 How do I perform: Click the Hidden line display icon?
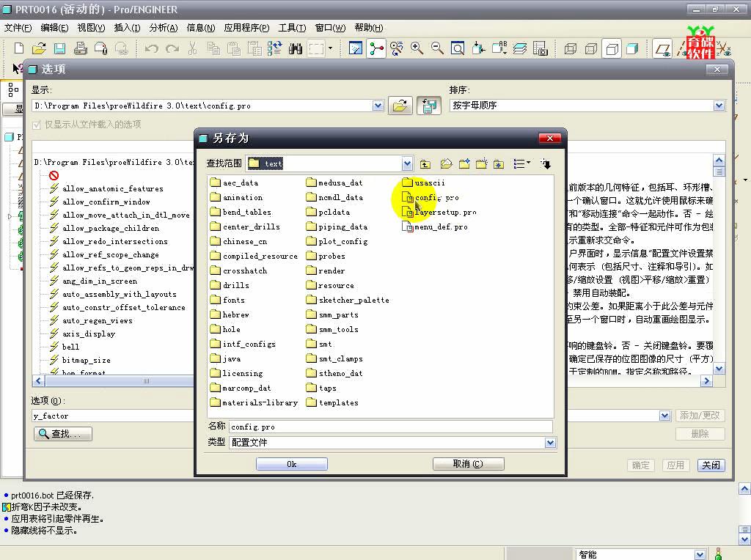[x=592, y=48]
